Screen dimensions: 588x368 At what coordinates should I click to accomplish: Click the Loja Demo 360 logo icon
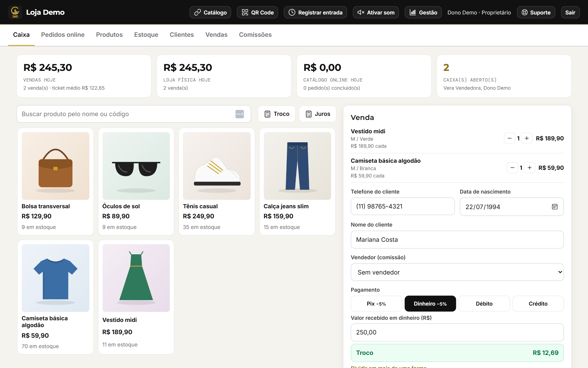click(15, 12)
